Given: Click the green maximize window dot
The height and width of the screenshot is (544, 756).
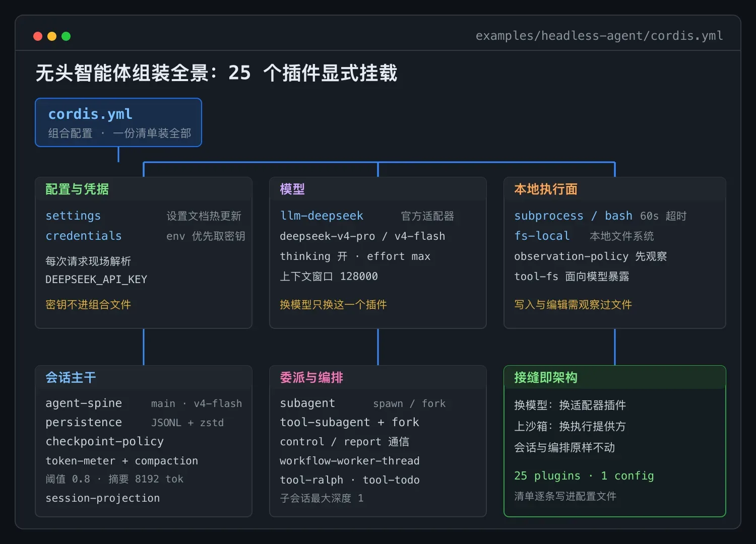Looking at the screenshot, I should tap(66, 36).
